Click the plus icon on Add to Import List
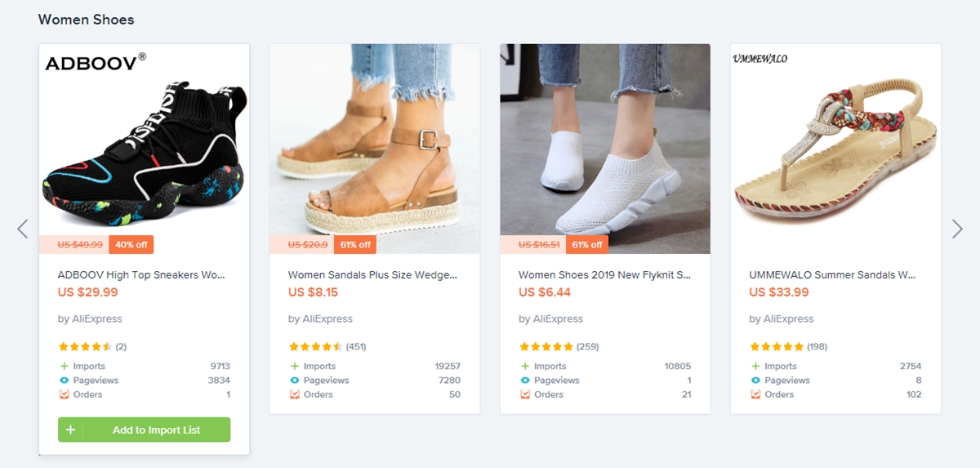Viewport: 980px width, 468px height. [x=70, y=430]
